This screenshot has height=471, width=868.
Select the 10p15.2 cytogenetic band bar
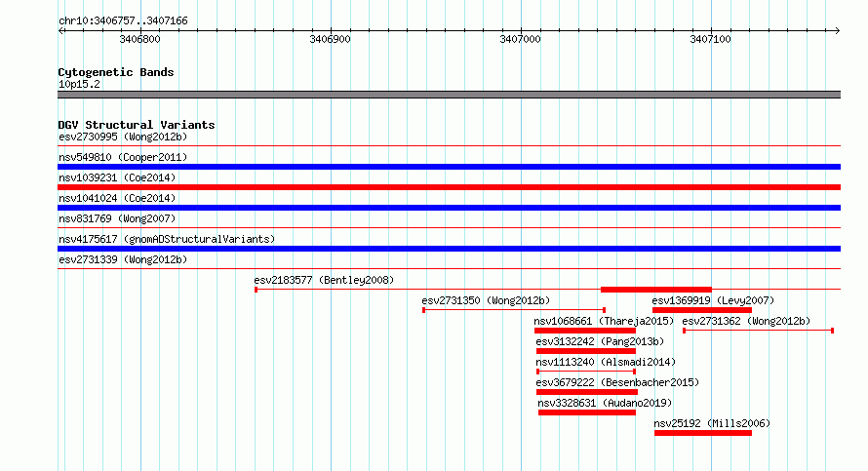point(449,95)
